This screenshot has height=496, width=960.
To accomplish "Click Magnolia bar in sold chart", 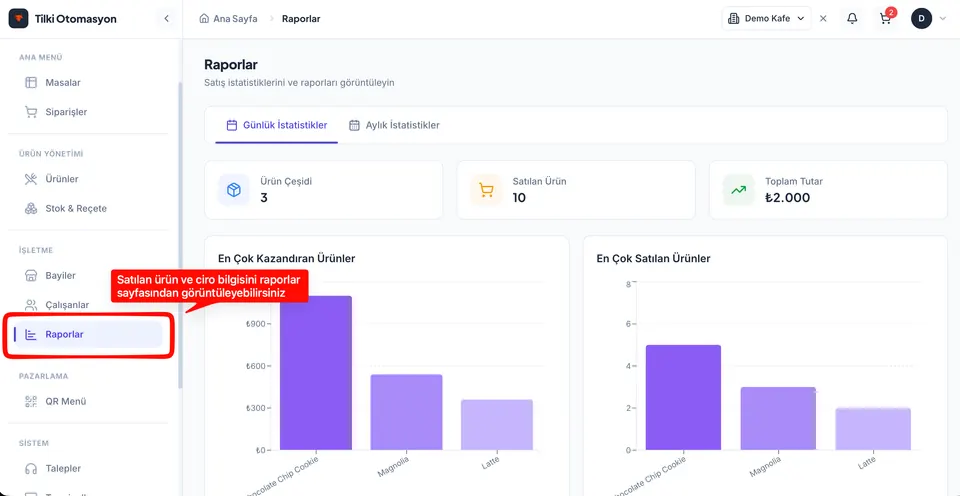I will [x=778, y=419].
